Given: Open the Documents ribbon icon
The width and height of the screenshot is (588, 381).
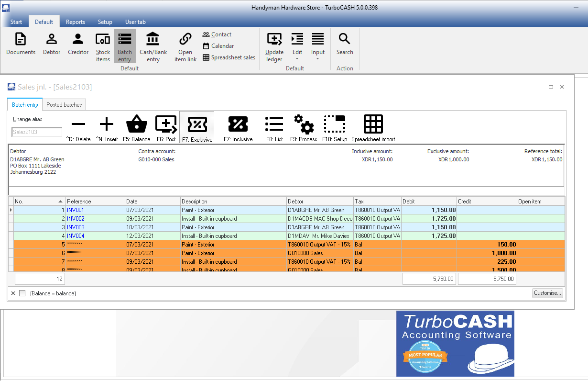Looking at the screenshot, I should [x=21, y=44].
